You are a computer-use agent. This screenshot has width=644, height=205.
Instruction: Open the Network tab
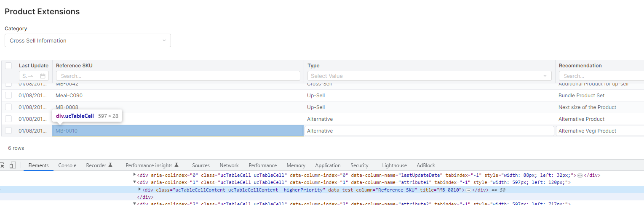coord(229,165)
